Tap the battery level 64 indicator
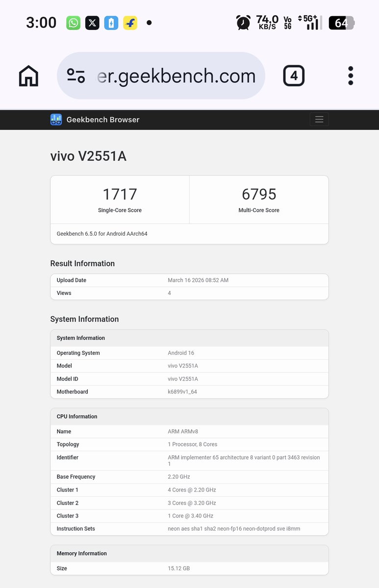The image size is (379, 588). coord(341,23)
